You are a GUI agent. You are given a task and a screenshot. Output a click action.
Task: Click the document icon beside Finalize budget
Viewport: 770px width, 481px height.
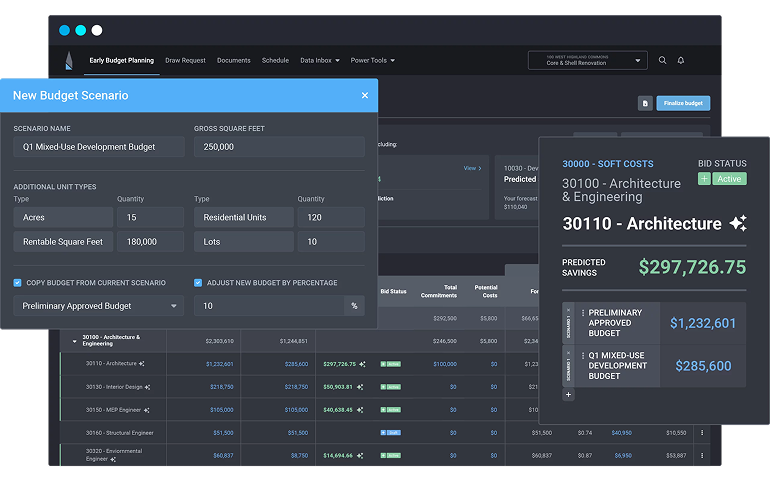click(645, 103)
